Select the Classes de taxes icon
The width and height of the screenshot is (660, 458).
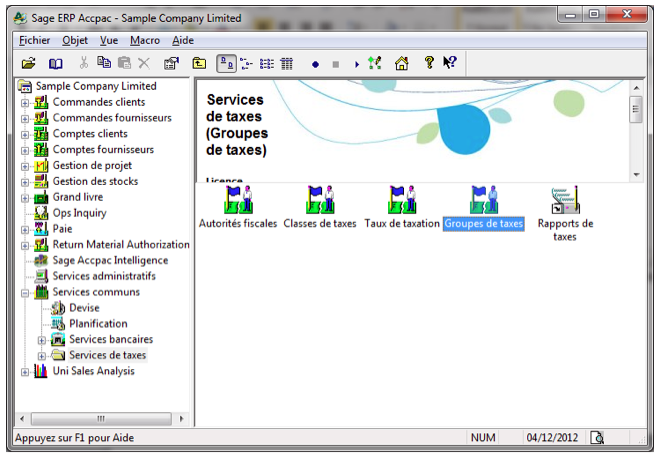tap(320, 208)
